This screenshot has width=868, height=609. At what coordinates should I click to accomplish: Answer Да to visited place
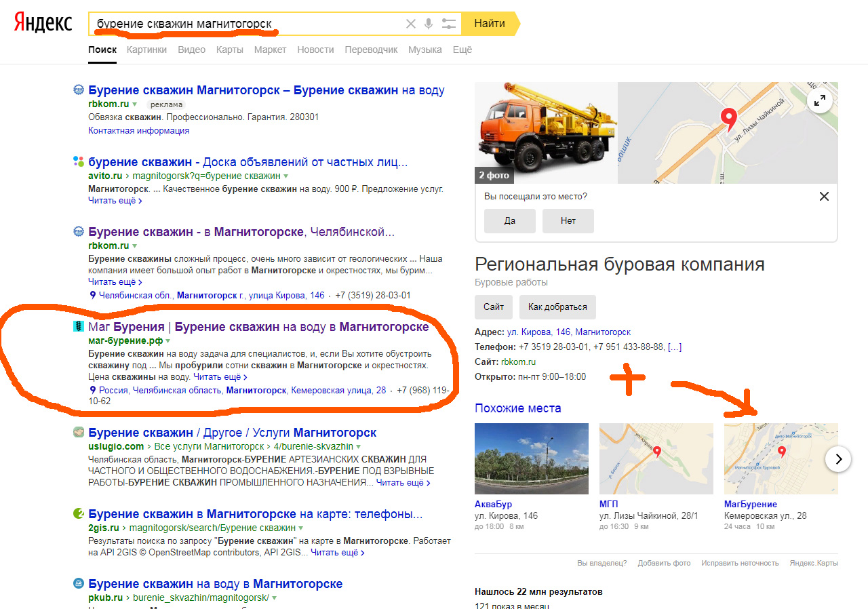(x=510, y=221)
